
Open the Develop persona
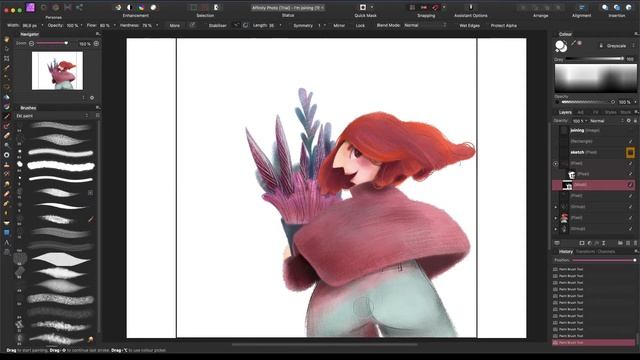(56, 7)
